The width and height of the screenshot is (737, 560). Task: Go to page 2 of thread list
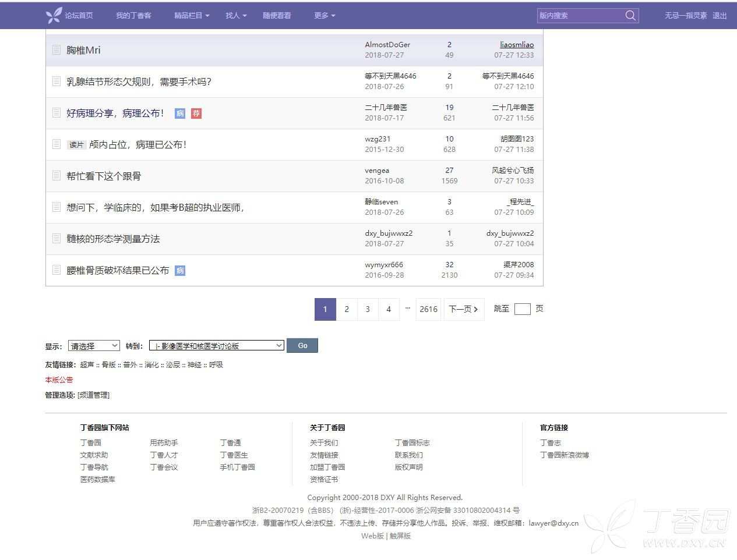(347, 309)
